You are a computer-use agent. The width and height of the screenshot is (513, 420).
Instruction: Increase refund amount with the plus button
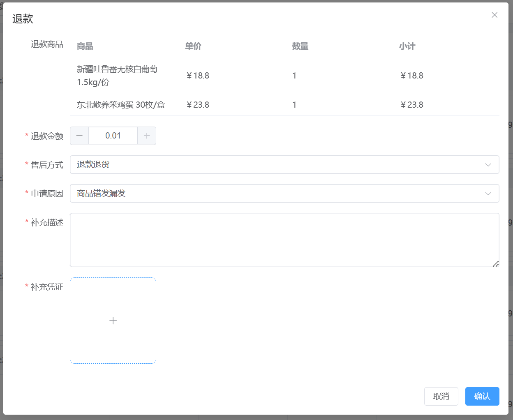[147, 136]
